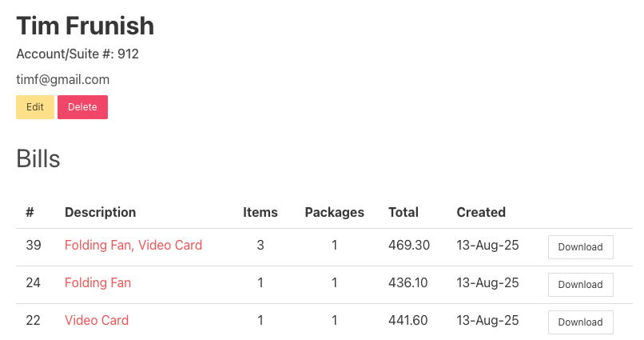Click the Tim Frunish name heading
The width and height of the screenshot is (644, 340).
point(85,26)
